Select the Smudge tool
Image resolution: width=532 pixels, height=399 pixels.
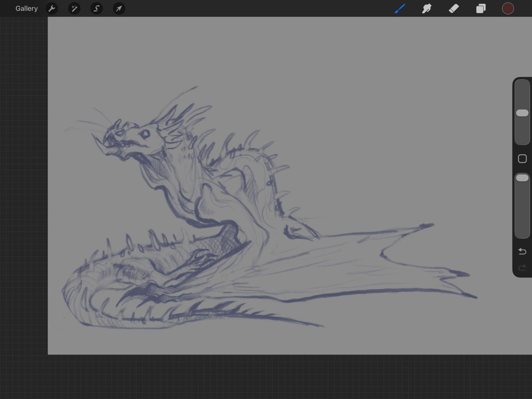[427, 9]
